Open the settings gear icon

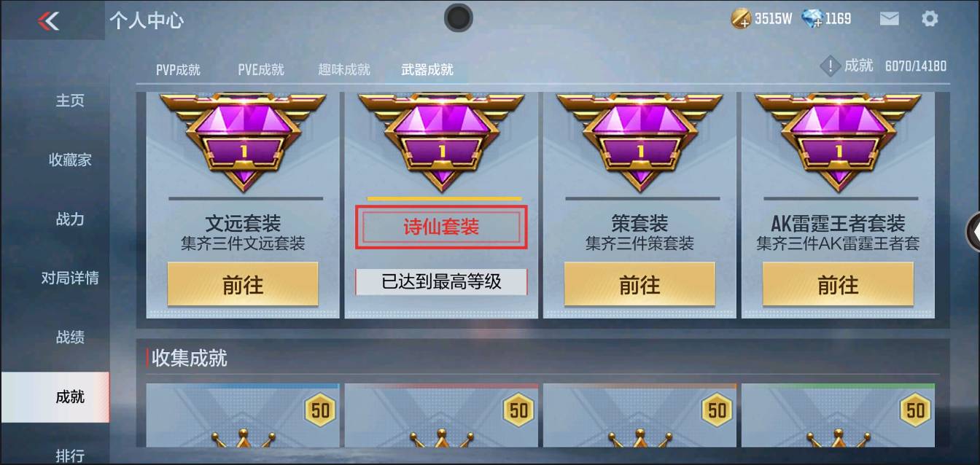coord(930,19)
